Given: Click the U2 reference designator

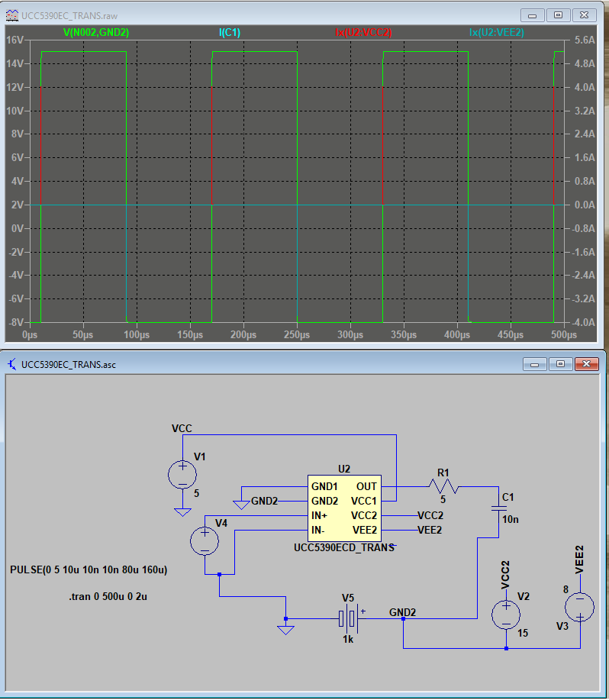Looking at the screenshot, I should point(344,469).
